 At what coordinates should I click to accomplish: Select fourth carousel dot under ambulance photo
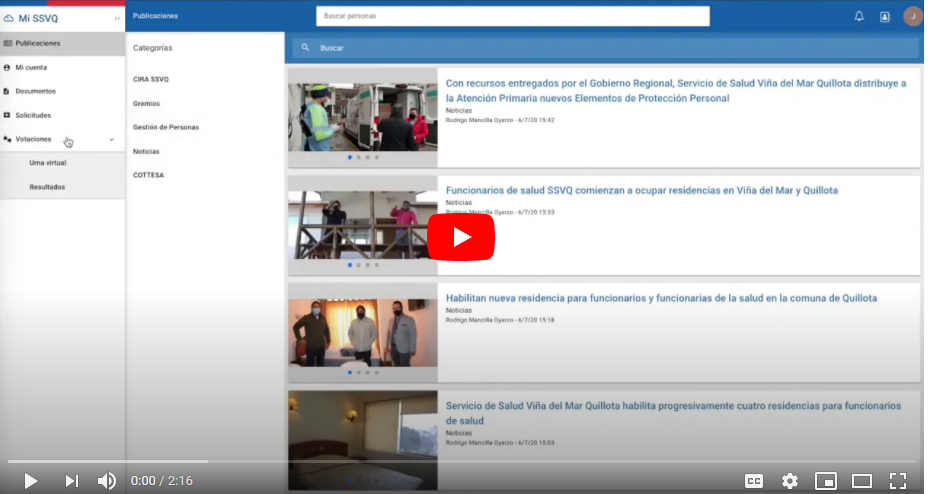[x=376, y=157]
